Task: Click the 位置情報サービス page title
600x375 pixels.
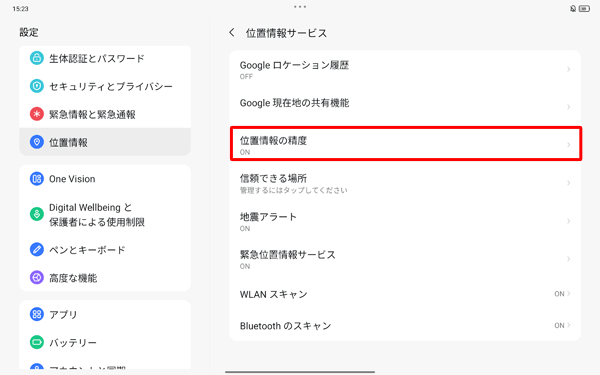Action: coord(286,33)
